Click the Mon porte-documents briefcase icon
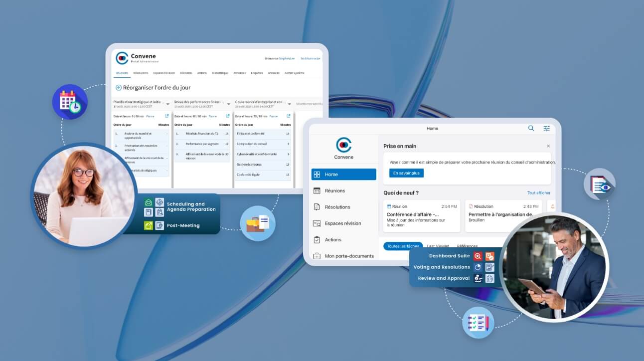The width and height of the screenshot is (644, 361). 317,256
